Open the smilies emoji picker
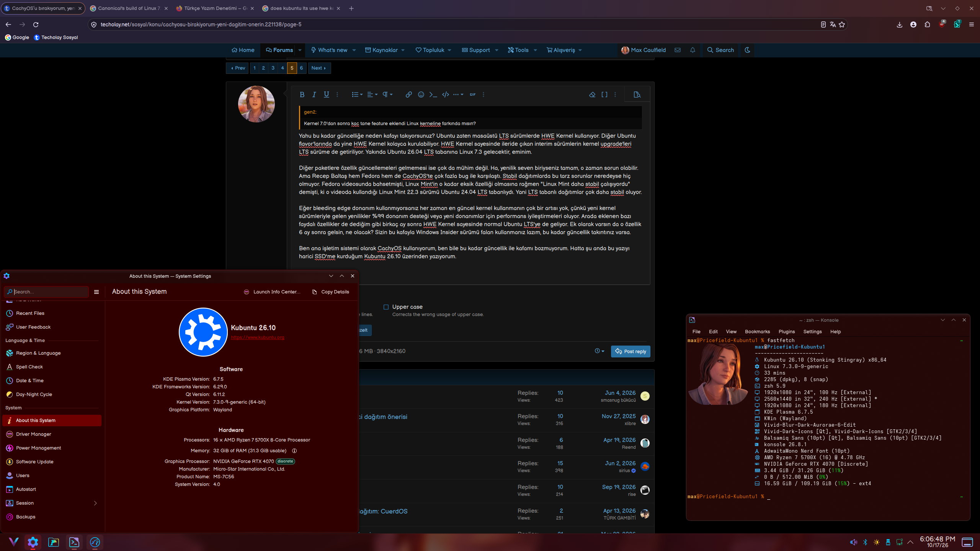Screen dimensions: 980x551 421,95
